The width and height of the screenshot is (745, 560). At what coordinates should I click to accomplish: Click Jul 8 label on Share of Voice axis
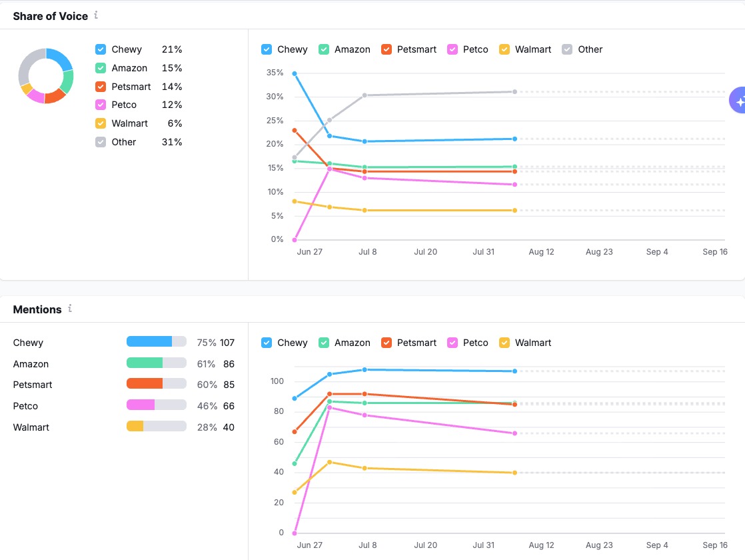[x=367, y=252]
